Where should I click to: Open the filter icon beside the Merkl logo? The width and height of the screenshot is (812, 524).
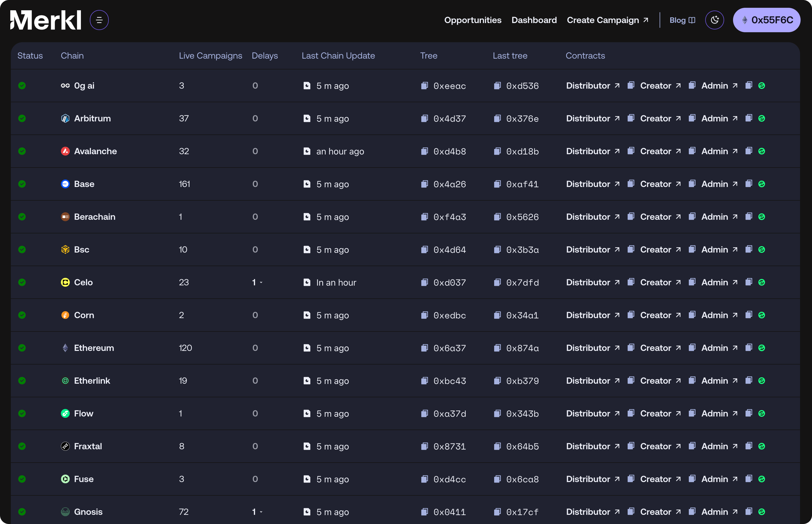click(99, 20)
